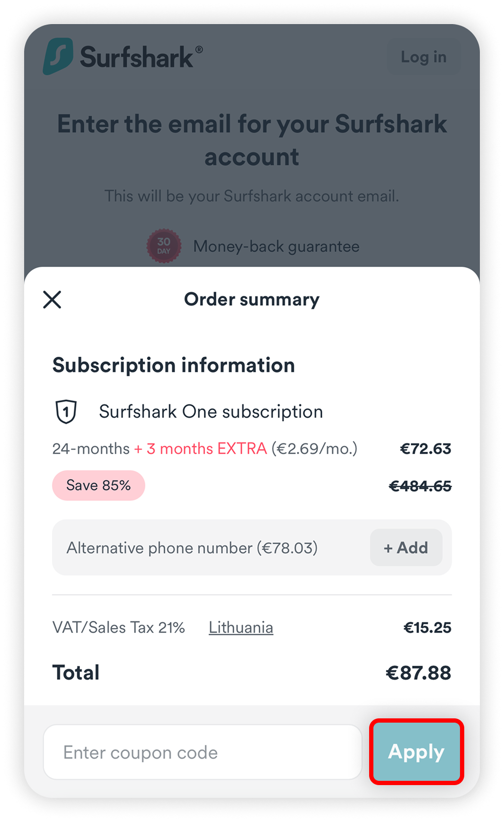Click the Surfshark One subscription label
Image resolution: width=504 pixels, height=822 pixels.
(x=210, y=411)
